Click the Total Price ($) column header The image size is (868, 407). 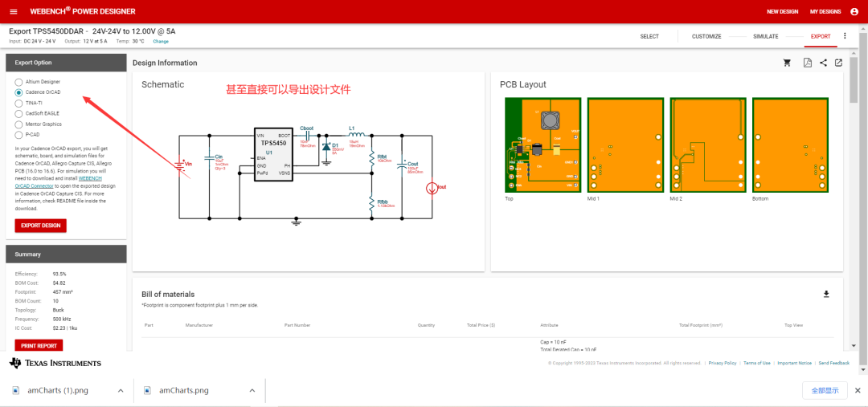pyautogui.click(x=481, y=325)
